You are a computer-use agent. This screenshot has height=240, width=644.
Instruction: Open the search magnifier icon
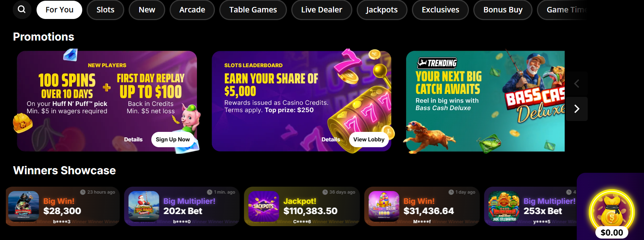coord(22,9)
